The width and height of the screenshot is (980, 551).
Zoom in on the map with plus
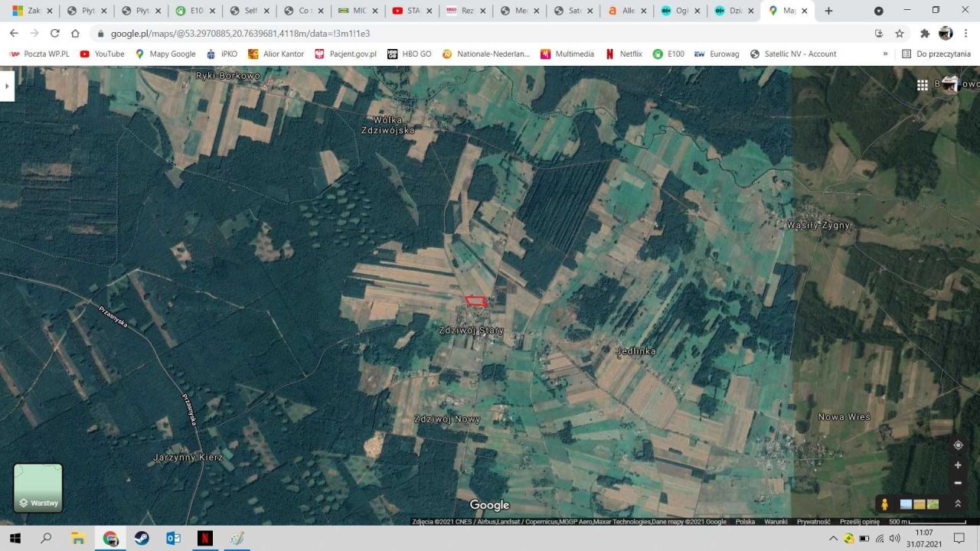[x=958, y=465]
